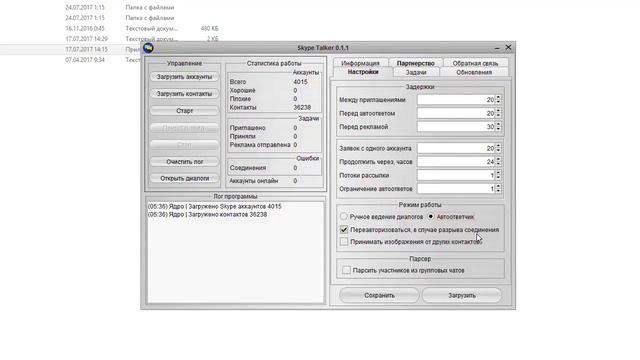Click the 'Всего' accounts count 4015

click(300, 82)
